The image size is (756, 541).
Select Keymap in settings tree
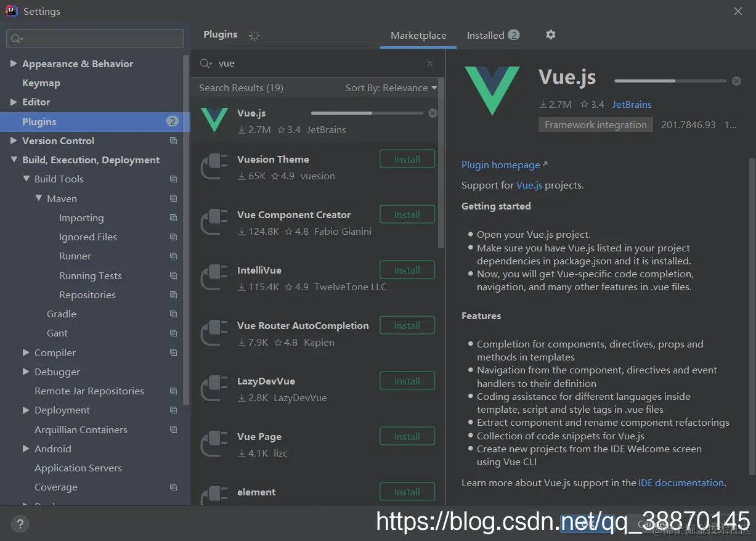click(x=41, y=83)
